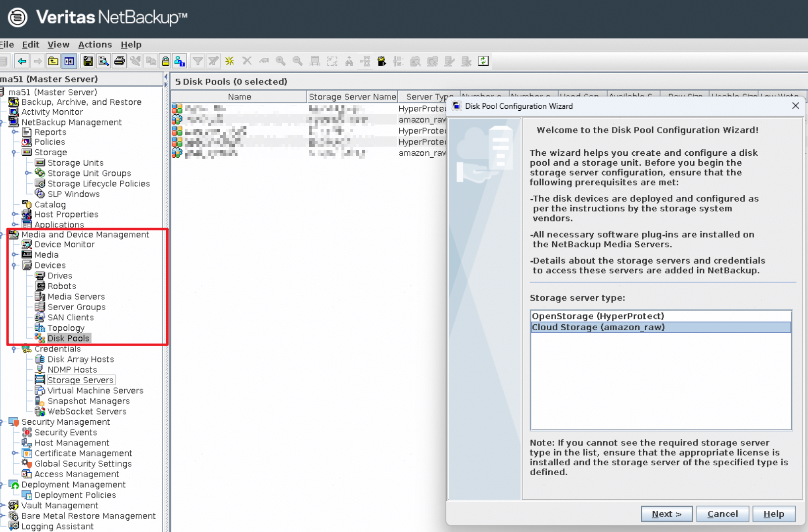
Task: Select Storage Servers under Credentials
Action: coord(80,380)
